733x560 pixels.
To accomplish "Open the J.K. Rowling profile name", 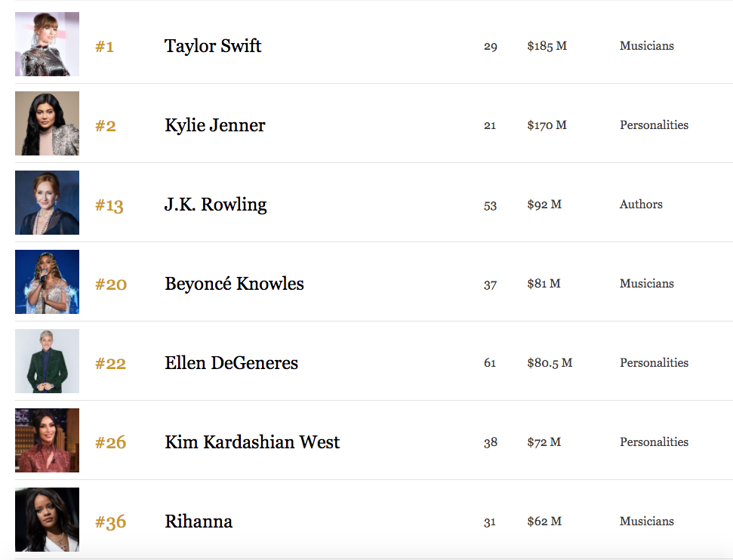I will click(x=216, y=205).
